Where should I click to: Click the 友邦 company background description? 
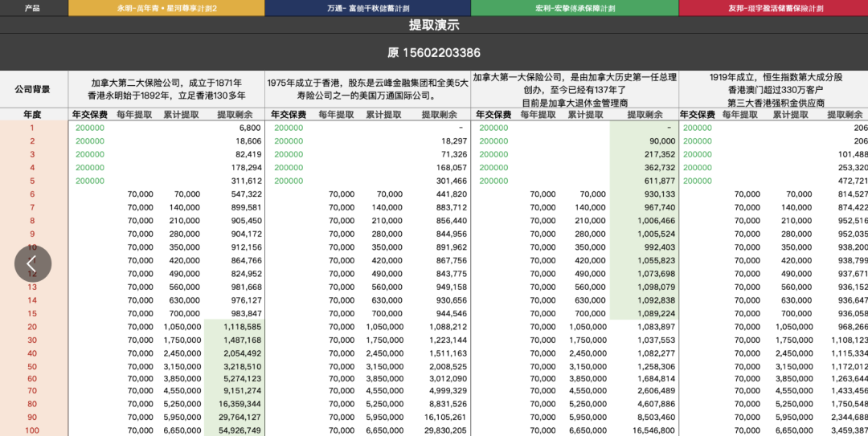[775, 89]
